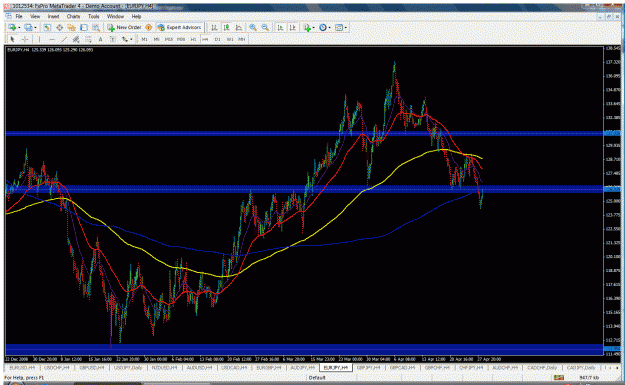Open the File menu
The height and width of the screenshot is (385, 625).
pyautogui.click(x=19, y=16)
